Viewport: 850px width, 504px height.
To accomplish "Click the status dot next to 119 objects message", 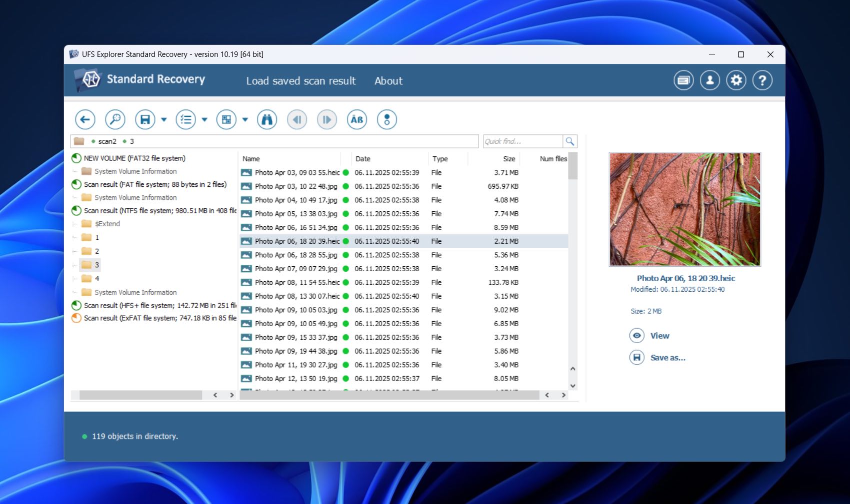I will 85,436.
